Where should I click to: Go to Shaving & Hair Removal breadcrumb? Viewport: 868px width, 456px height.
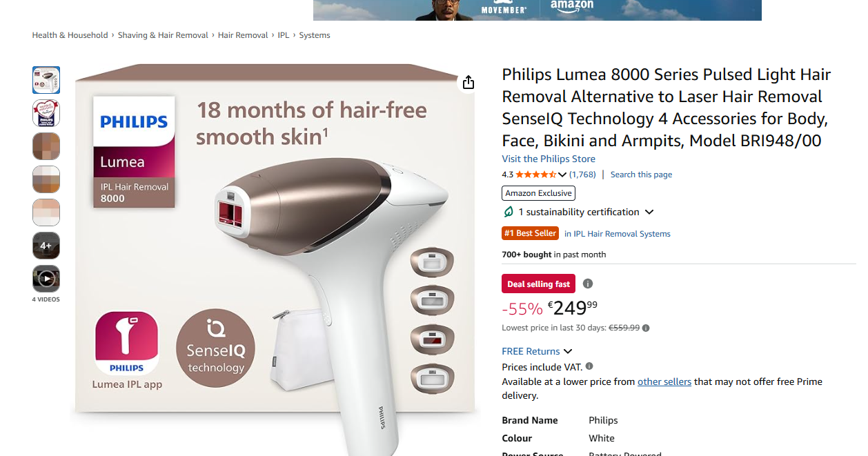[x=163, y=35]
